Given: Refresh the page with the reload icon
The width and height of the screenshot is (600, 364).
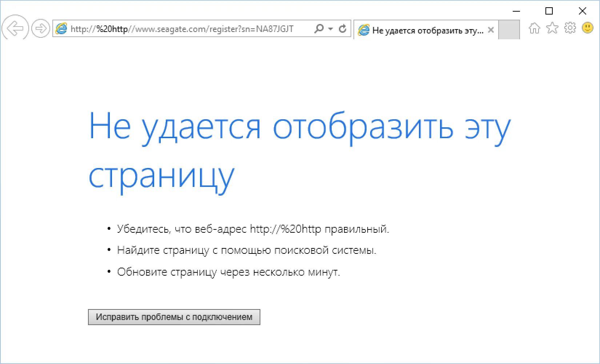Looking at the screenshot, I should [x=342, y=29].
